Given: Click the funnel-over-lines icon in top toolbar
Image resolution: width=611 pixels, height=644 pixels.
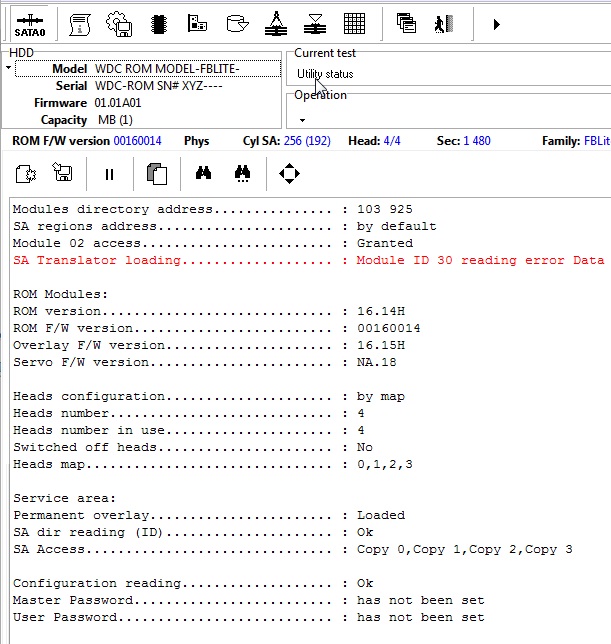Looking at the screenshot, I should click(315, 24).
